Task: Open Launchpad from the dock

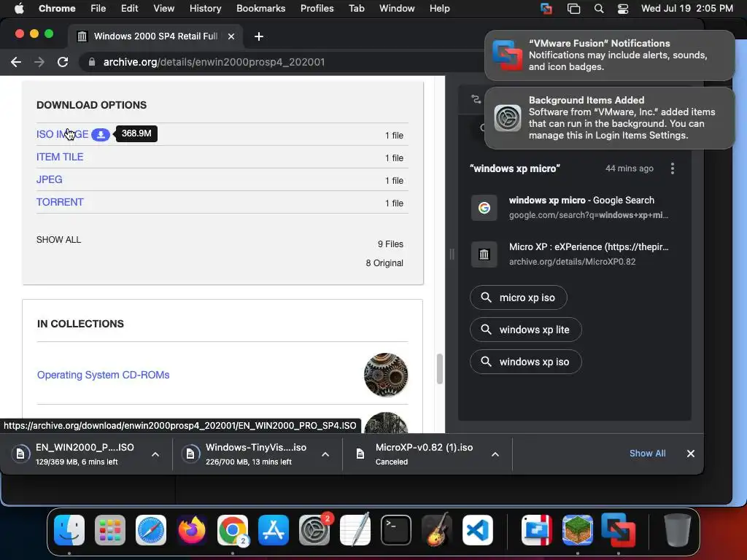Action: click(110, 530)
